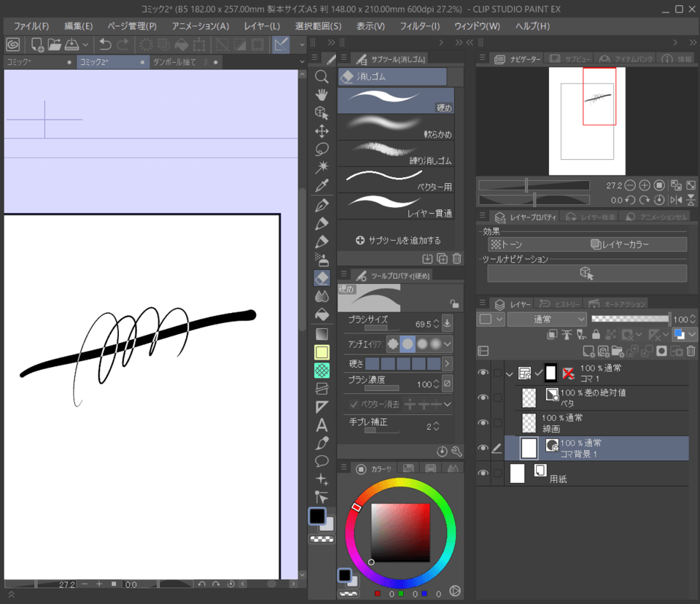Viewport: 700px width, 604px height.
Task: Open the palette color dropdown in Layer panel
Action: coord(693,334)
